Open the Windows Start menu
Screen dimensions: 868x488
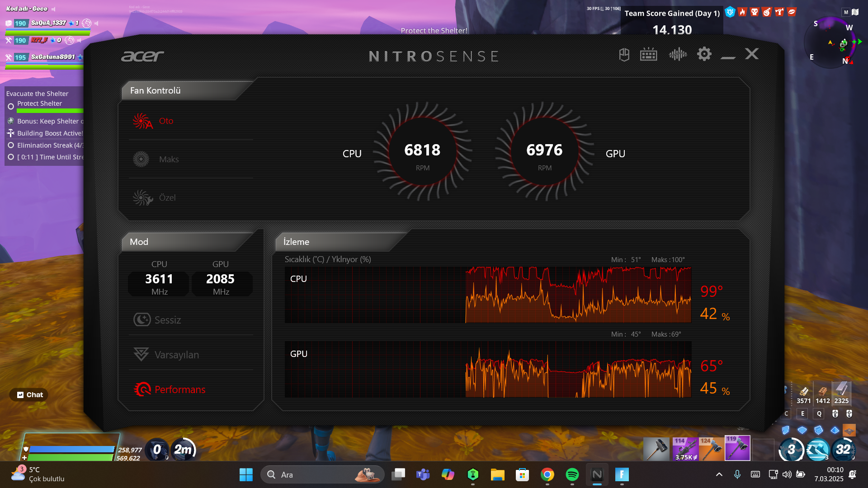(x=246, y=474)
